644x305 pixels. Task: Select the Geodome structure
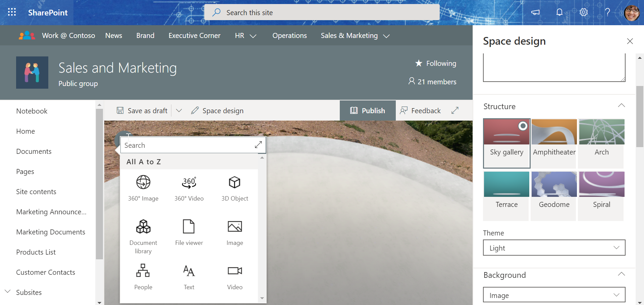(554, 195)
